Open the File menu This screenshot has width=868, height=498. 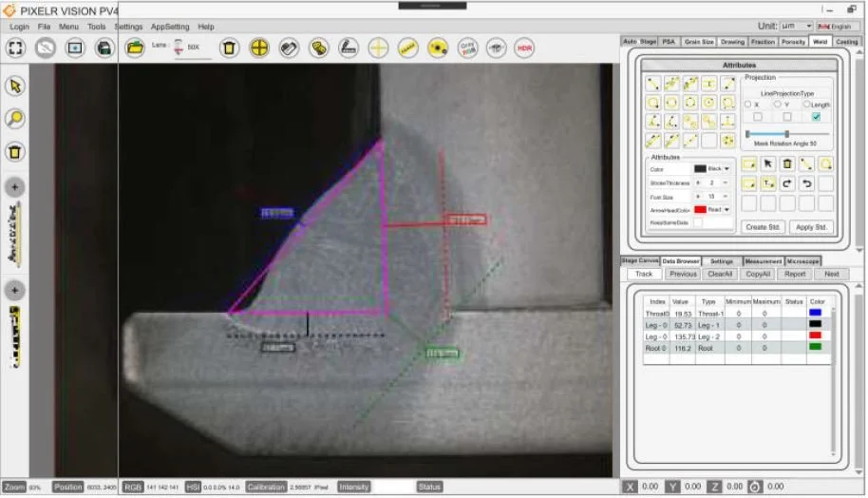tap(44, 27)
